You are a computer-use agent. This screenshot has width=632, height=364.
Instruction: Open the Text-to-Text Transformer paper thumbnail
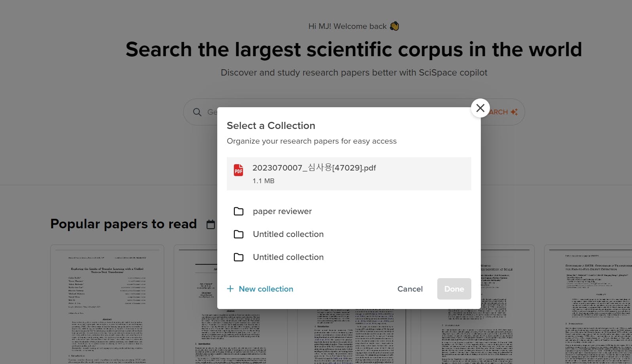[107, 304]
